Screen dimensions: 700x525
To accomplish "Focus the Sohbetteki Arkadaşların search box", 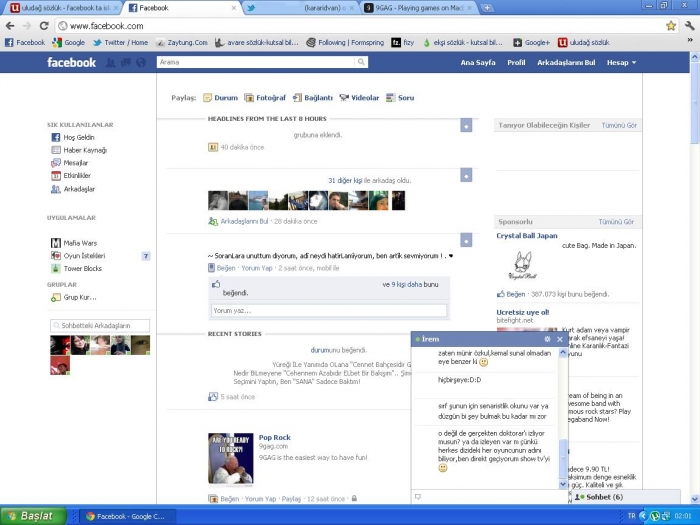I will coord(100,325).
